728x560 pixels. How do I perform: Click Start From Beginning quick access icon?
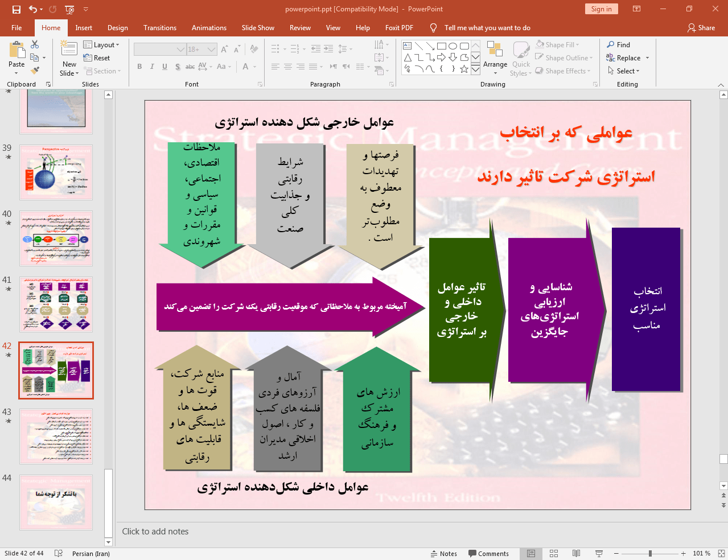[69, 9]
